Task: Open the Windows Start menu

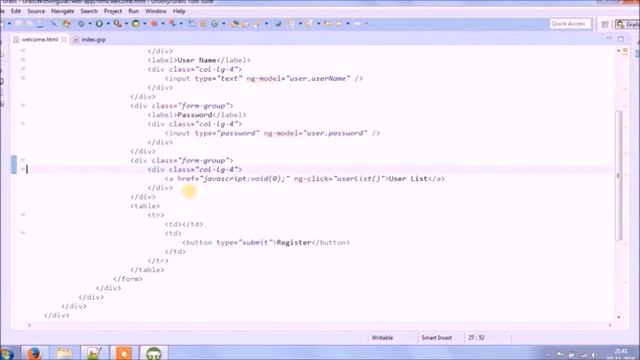Action: tap(7, 353)
